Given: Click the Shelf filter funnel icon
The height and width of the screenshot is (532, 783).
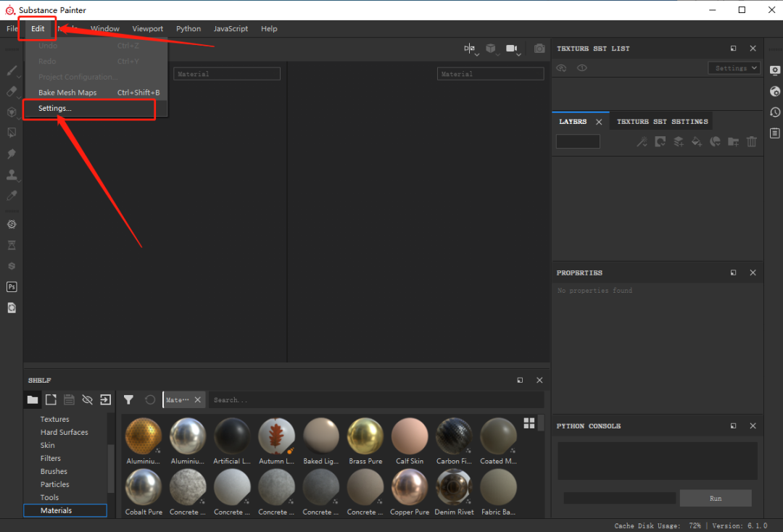Looking at the screenshot, I should click(128, 400).
